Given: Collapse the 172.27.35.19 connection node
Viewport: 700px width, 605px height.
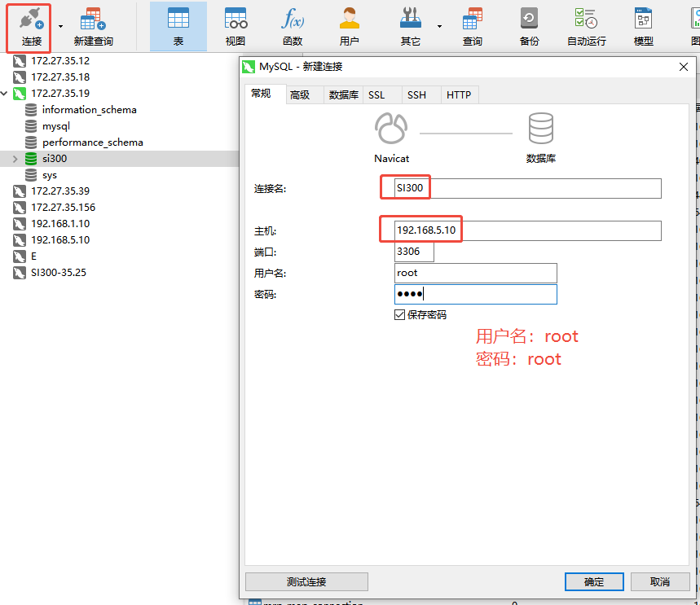Looking at the screenshot, I should [x=4, y=94].
